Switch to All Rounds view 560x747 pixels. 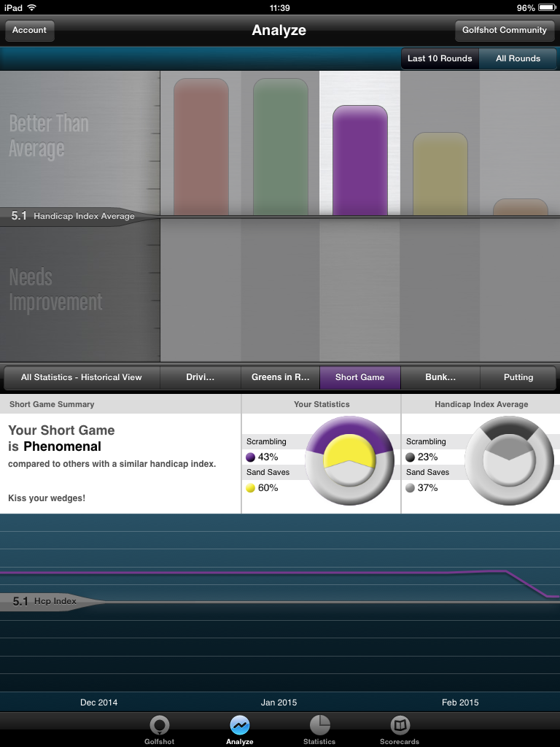pos(518,58)
